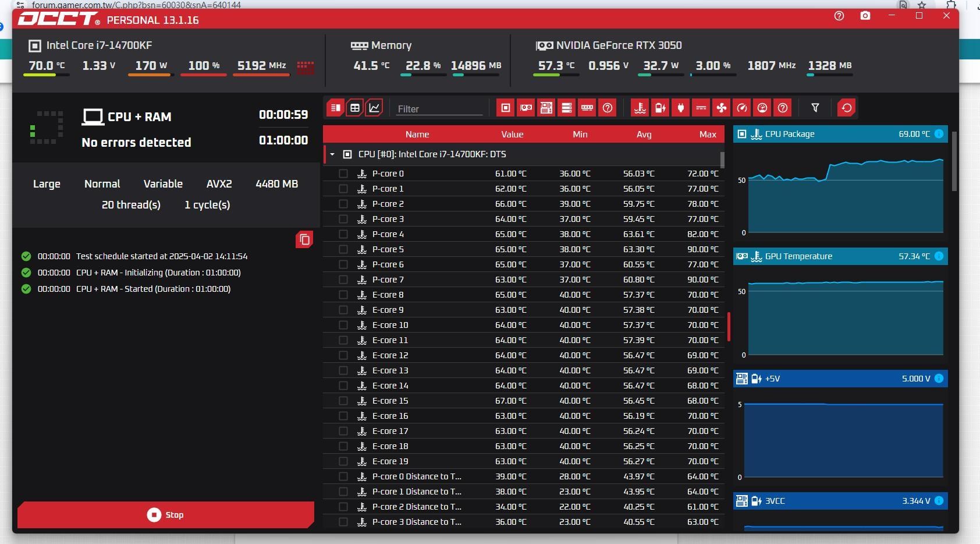Sort by the Name column header
Image resolution: width=980 pixels, height=544 pixels.
(417, 134)
